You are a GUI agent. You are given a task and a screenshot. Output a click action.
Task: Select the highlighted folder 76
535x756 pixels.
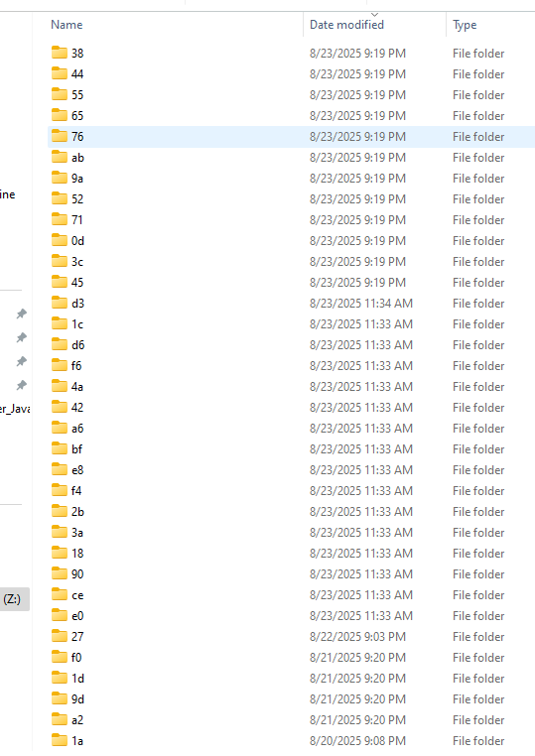tap(292, 137)
